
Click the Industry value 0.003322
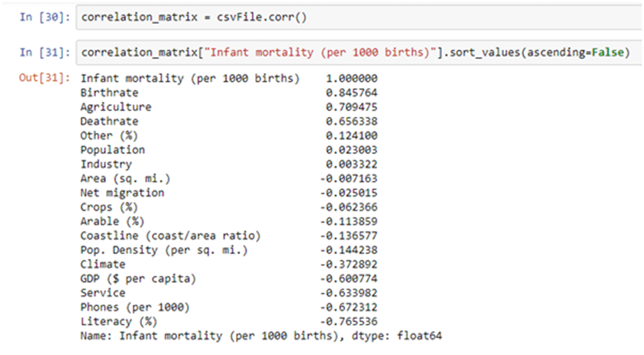click(x=351, y=164)
